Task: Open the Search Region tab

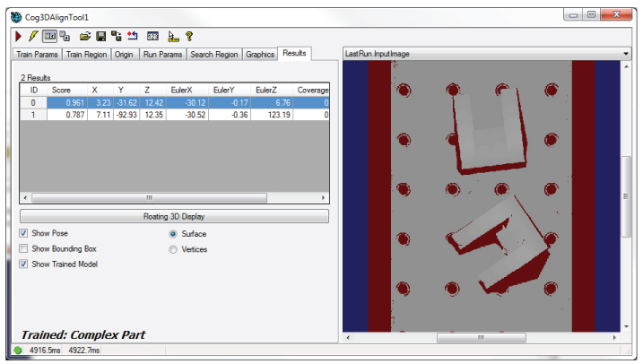Action: [x=214, y=54]
